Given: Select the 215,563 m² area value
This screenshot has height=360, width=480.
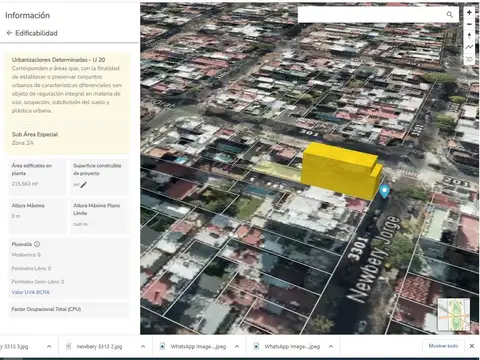Looking at the screenshot, I should (x=25, y=184).
